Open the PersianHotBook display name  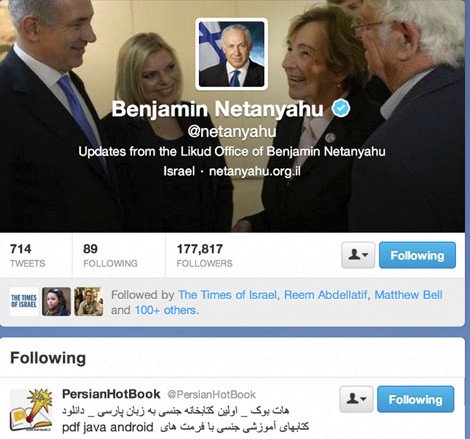point(111,394)
